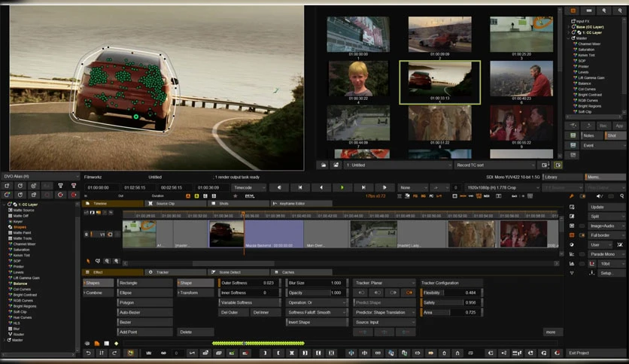The width and height of the screenshot is (629, 364).
Task: Click the yellow mark icon beside Duration
Action: (196, 196)
